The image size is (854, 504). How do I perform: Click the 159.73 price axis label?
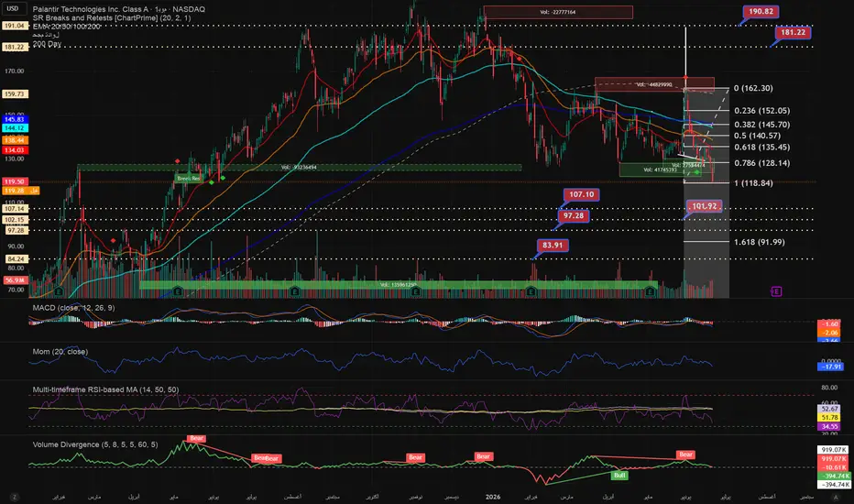pos(15,93)
